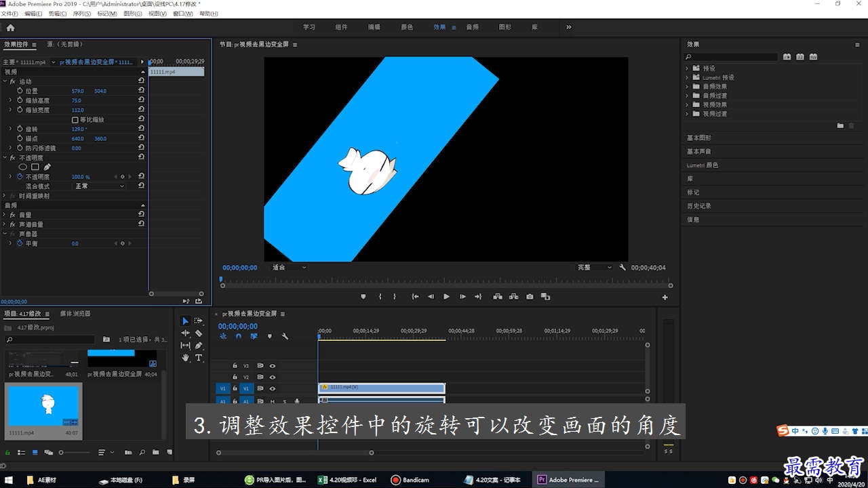Screen dimensions: 868x488
Task: Expand rotation property chevron
Action: coord(10,129)
